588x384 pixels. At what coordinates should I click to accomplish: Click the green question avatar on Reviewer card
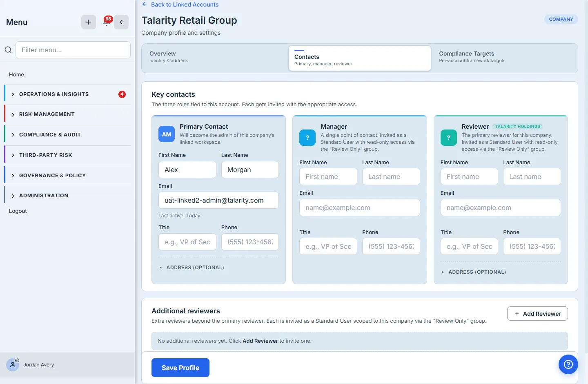click(449, 138)
